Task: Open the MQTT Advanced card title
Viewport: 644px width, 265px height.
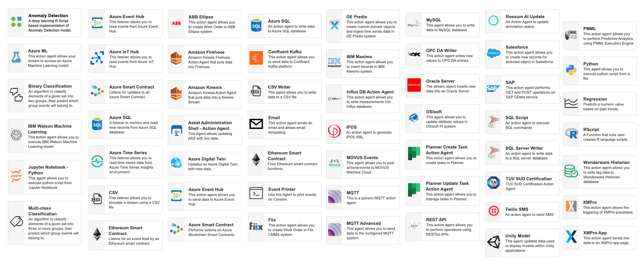Action: coord(363,223)
